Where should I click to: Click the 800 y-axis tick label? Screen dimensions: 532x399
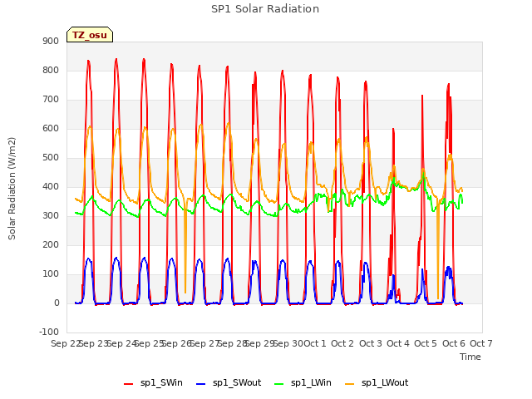(x=51, y=70)
